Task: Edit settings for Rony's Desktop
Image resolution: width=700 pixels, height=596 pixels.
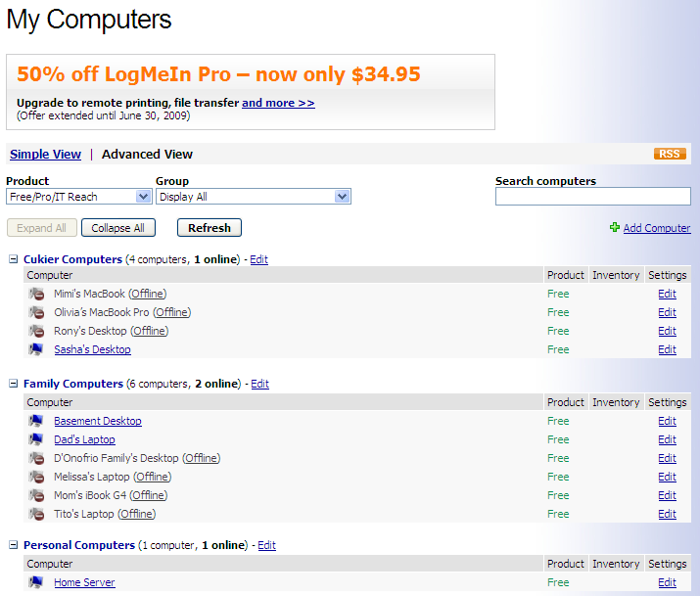Action: 668,332
